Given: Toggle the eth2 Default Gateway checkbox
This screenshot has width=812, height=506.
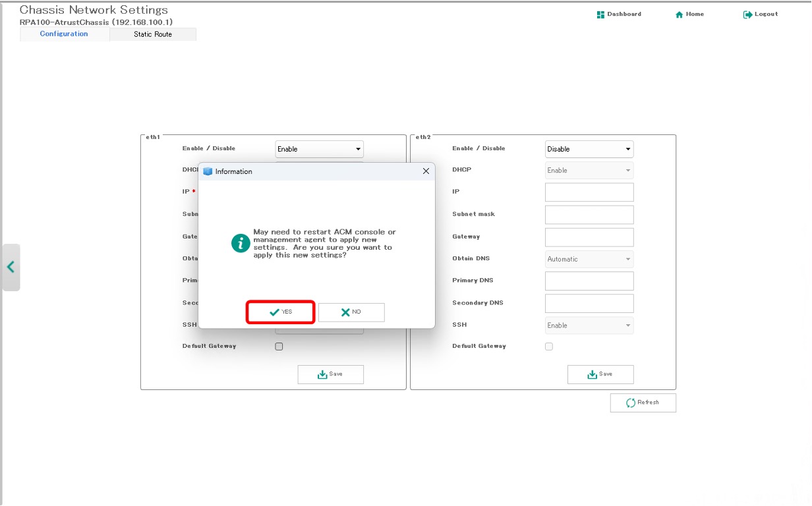Looking at the screenshot, I should [x=549, y=347].
